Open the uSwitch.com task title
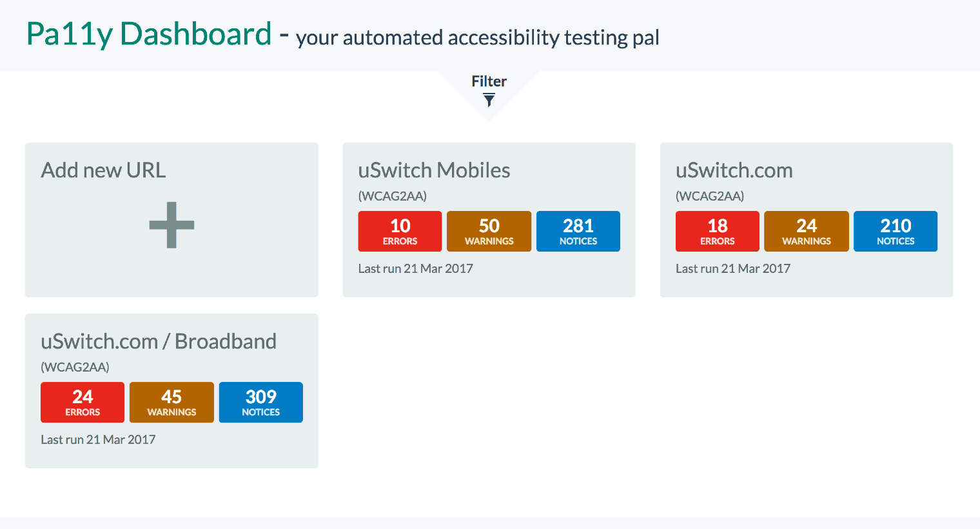980x529 pixels. (734, 170)
